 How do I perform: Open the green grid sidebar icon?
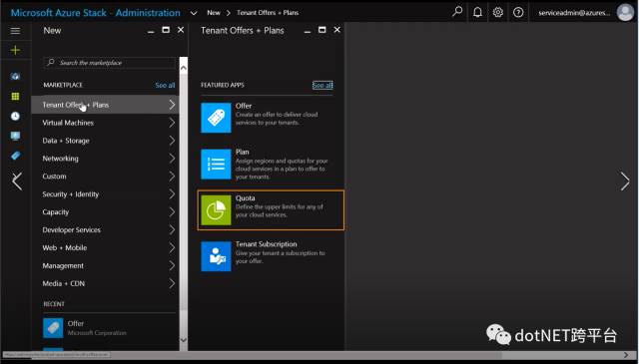coord(15,96)
